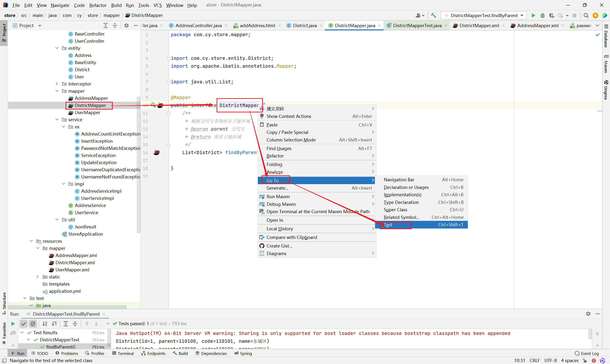Click Project panel settings gear icon

coord(126,25)
